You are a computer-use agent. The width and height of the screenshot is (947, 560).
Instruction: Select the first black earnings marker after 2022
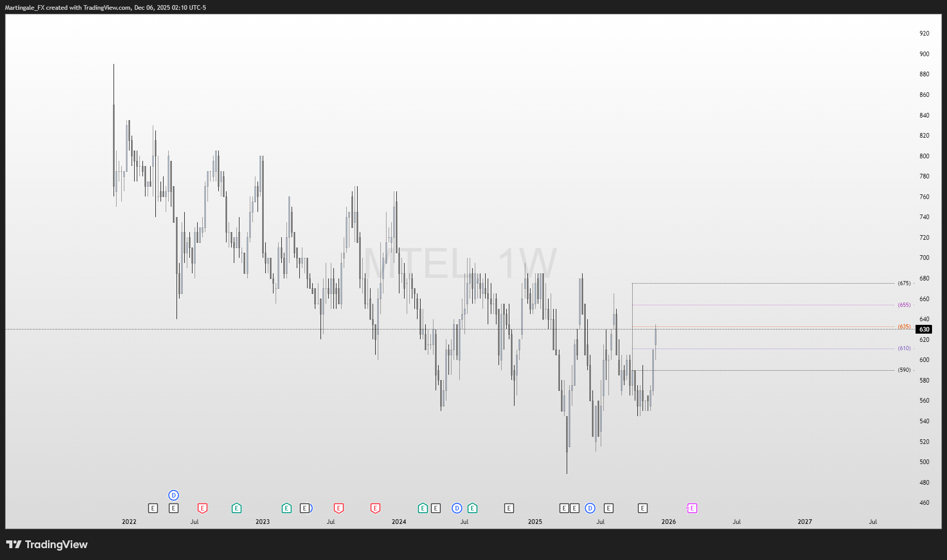click(x=153, y=508)
